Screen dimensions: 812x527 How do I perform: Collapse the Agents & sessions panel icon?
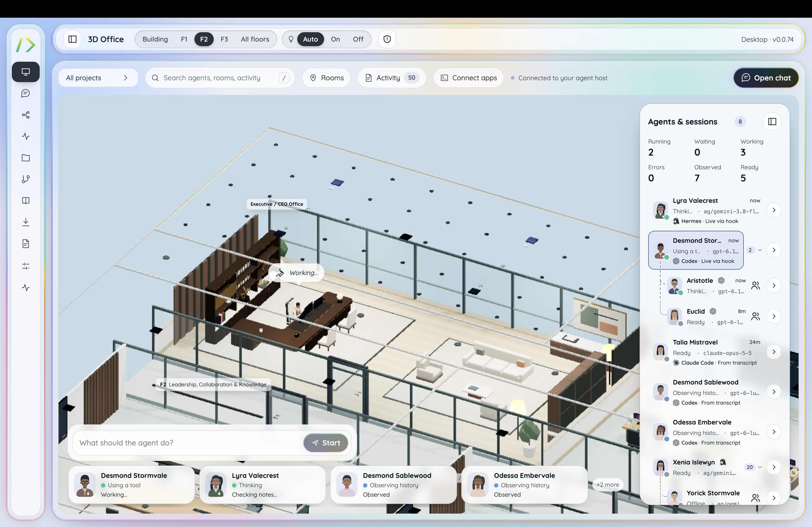772,122
